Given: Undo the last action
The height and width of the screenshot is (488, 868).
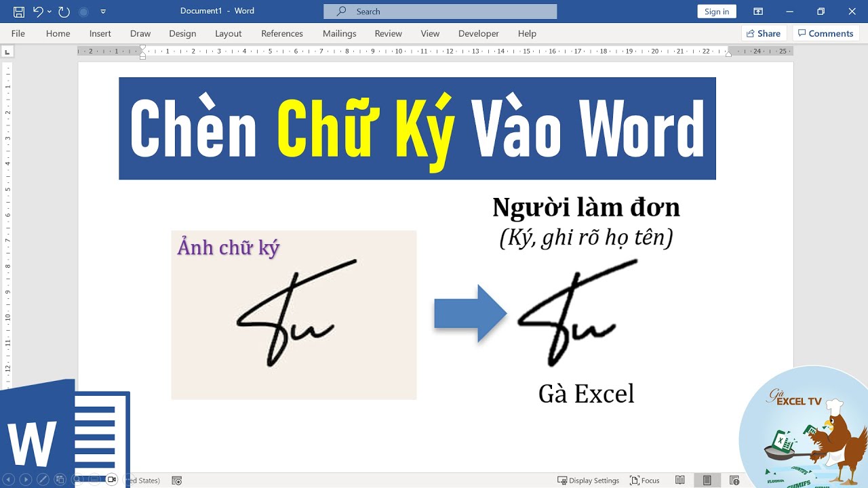Looking at the screenshot, I should click(x=38, y=12).
